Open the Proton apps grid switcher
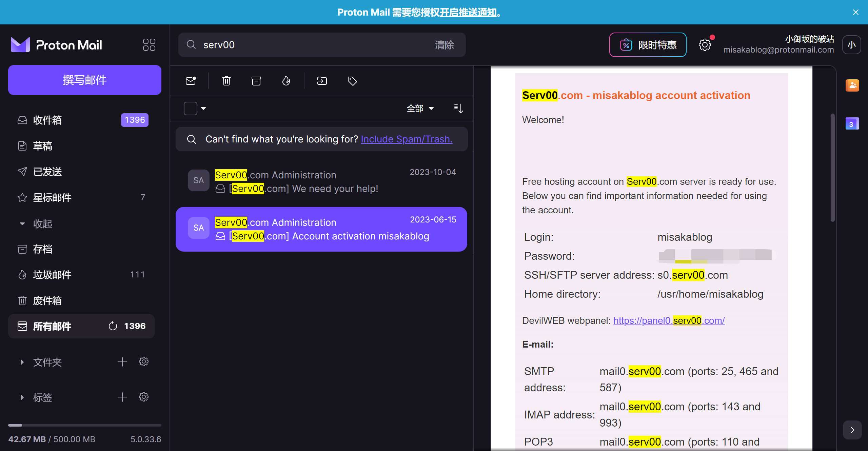The image size is (868, 451). 149,45
